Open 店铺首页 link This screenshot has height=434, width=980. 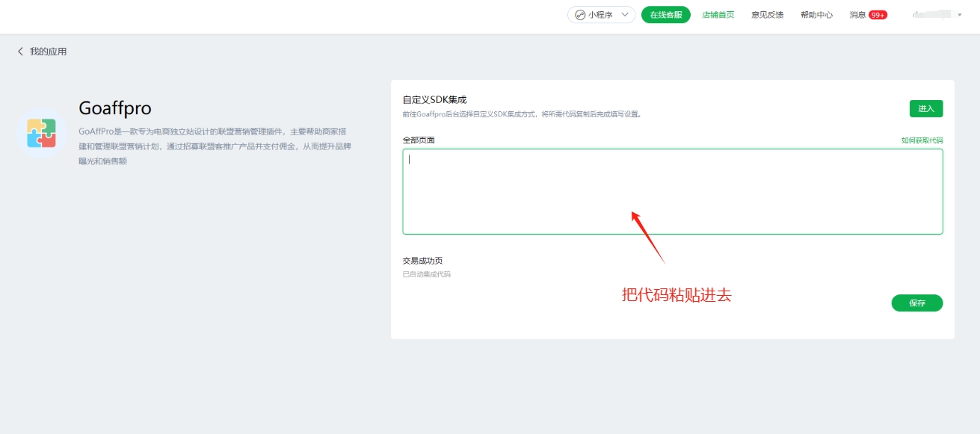tap(718, 15)
